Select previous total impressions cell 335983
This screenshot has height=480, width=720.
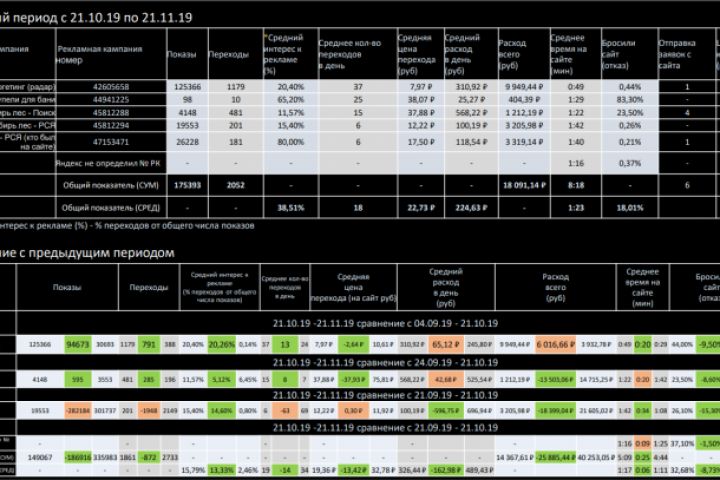105,457
